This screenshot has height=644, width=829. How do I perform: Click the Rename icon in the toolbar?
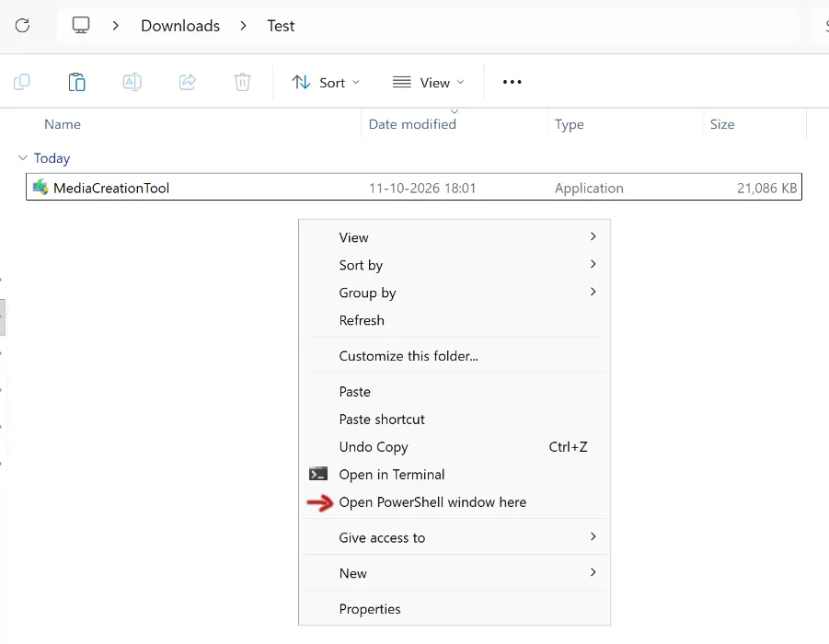(x=132, y=82)
